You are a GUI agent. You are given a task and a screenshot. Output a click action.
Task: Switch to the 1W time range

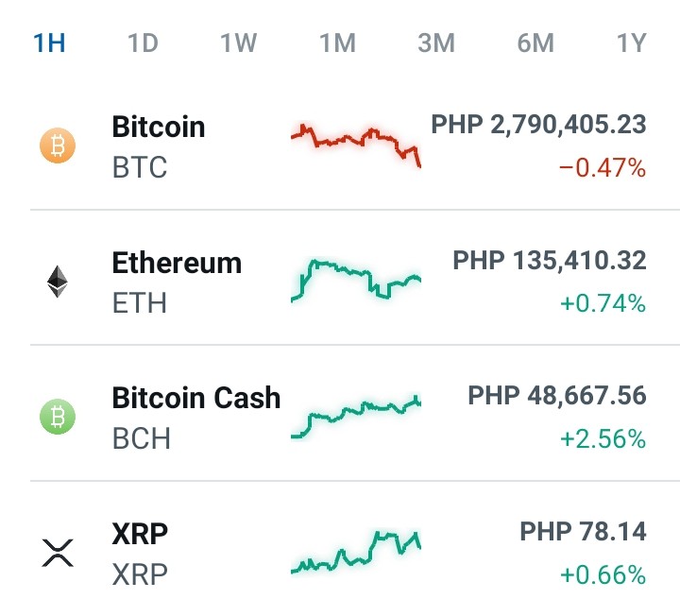click(x=239, y=43)
